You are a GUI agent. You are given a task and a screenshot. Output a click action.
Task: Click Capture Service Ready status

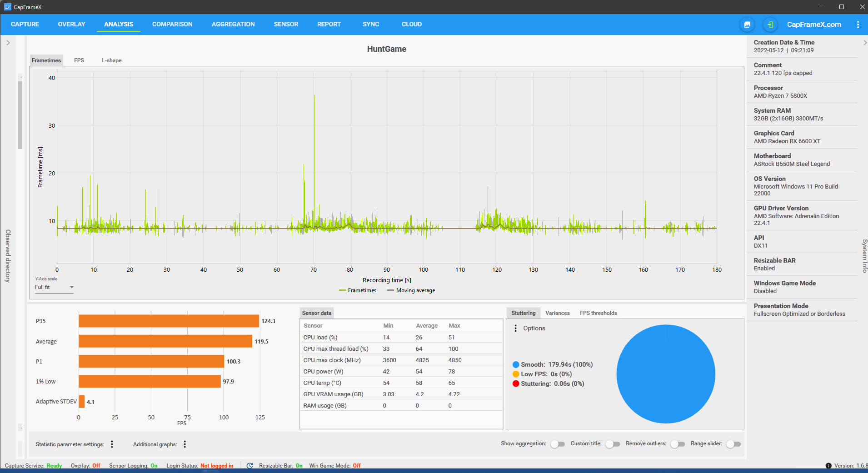click(x=33, y=466)
